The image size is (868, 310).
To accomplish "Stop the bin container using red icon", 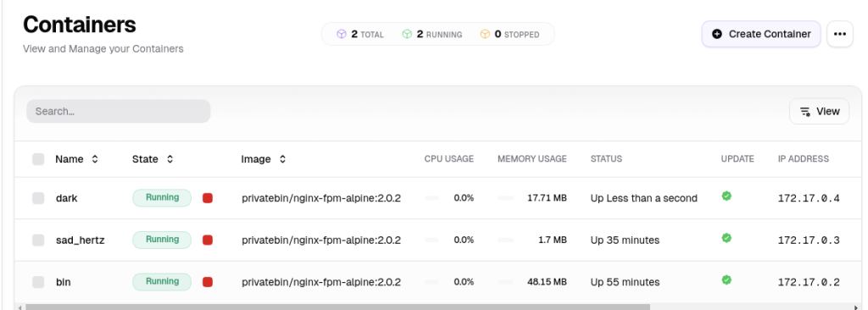I will point(208,282).
